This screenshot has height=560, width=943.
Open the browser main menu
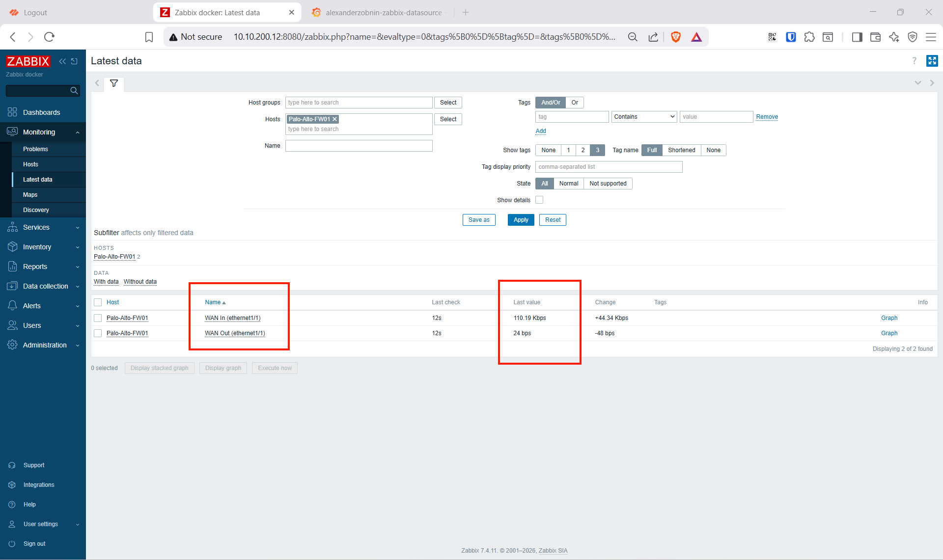click(931, 37)
